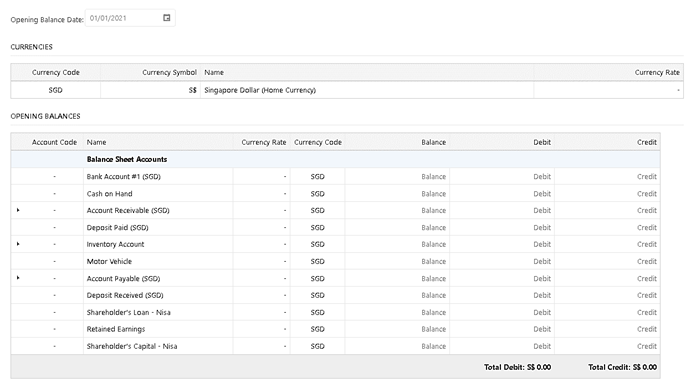Select Shareholder's Capital - Nisa account name
Screen dimensions: 696x387
(132, 346)
